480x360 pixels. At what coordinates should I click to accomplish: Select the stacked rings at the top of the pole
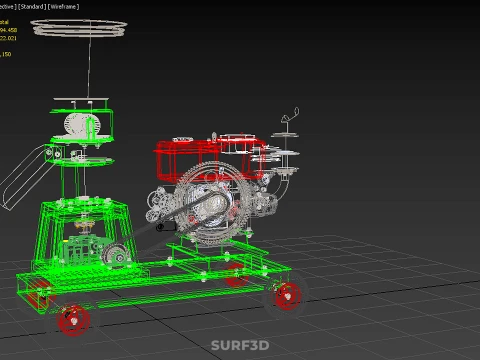coord(79,27)
